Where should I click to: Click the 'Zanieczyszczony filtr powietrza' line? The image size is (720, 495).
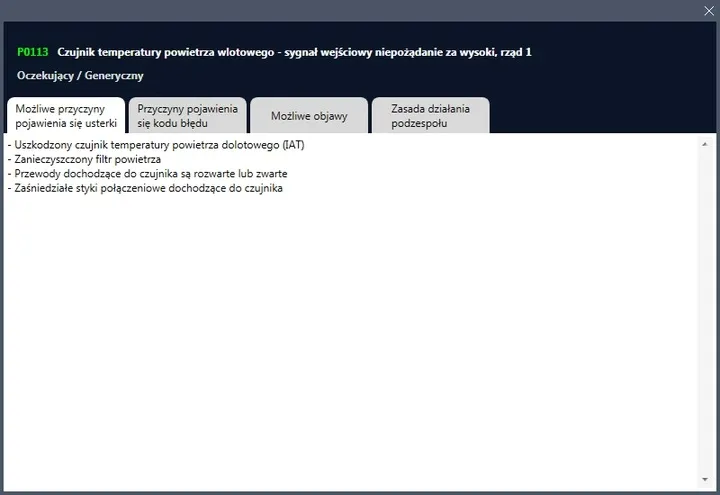tap(86, 159)
